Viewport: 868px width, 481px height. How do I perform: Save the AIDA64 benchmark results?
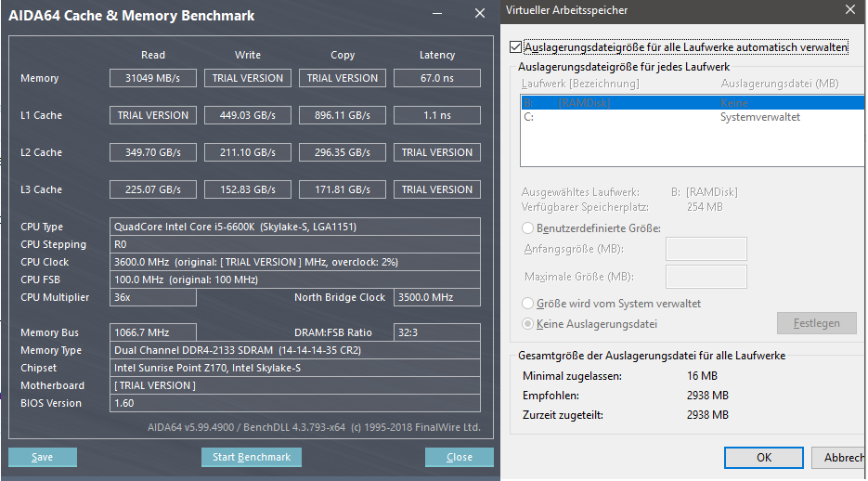point(43,457)
